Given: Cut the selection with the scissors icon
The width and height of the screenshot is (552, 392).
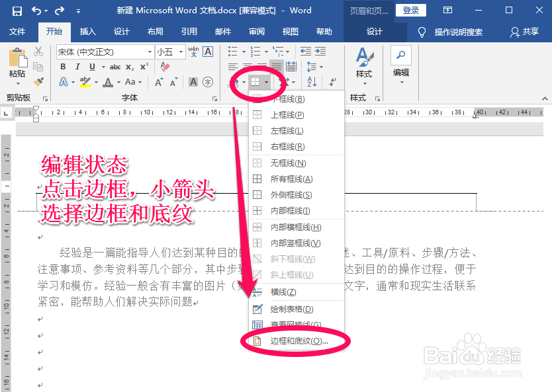Looking at the screenshot, I should pyautogui.click(x=38, y=52).
